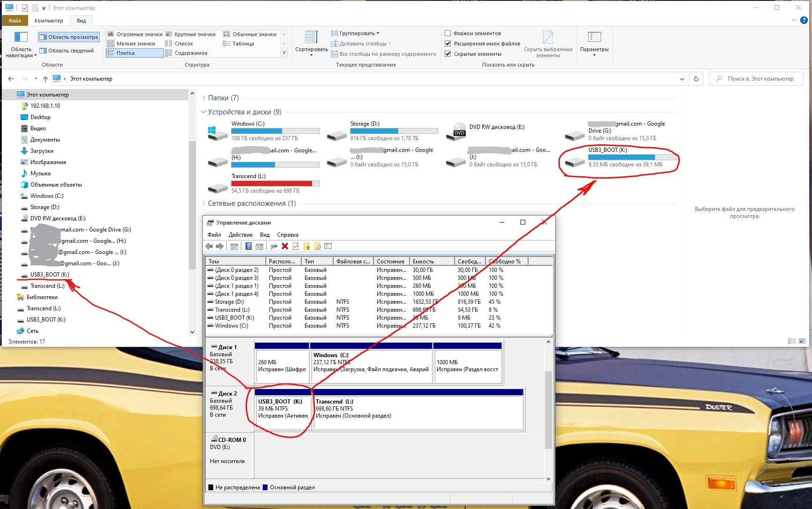Open address bar history dropdown arrow
The height and width of the screenshot is (509, 812).
tap(682, 79)
